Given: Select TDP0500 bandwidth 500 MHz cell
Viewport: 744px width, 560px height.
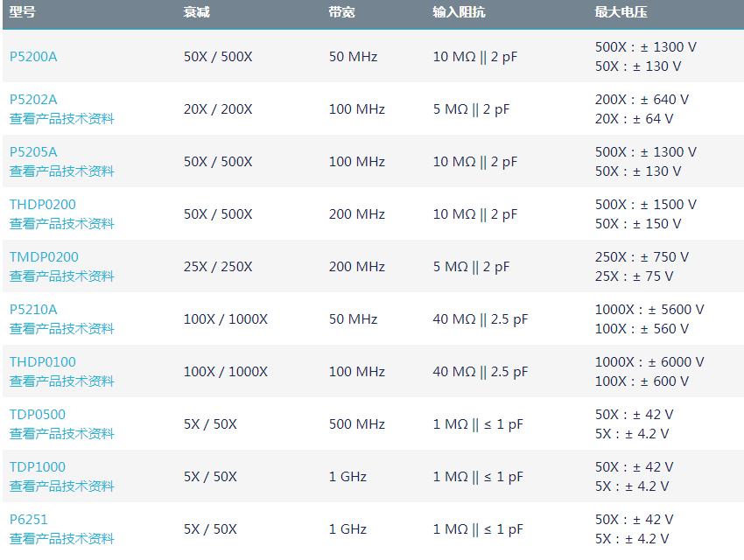Looking at the screenshot, I should click(x=357, y=423).
